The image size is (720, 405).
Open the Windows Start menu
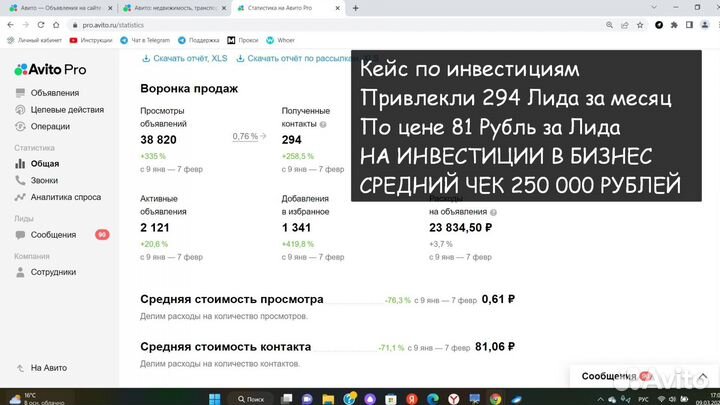(214, 399)
